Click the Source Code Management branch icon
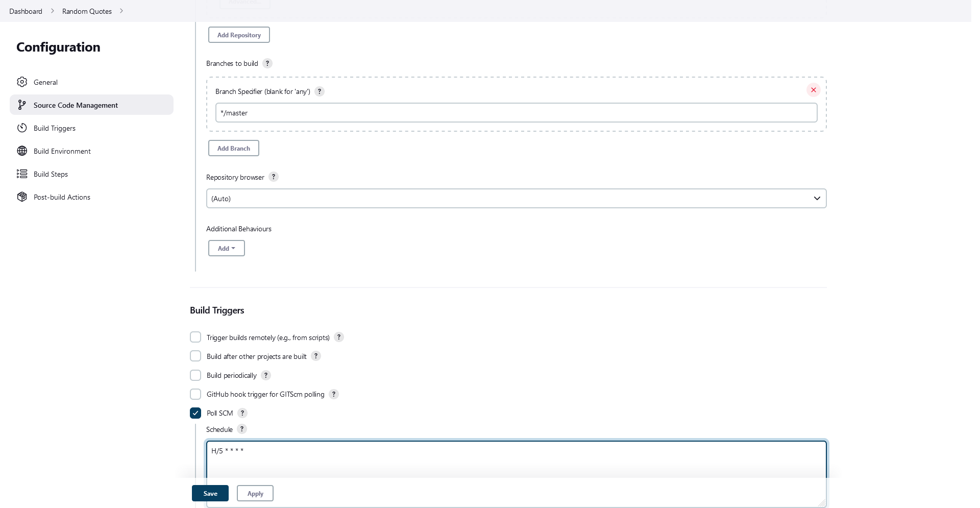Image resolution: width=980 pixels, height=508 pixels. click(22, 105)
